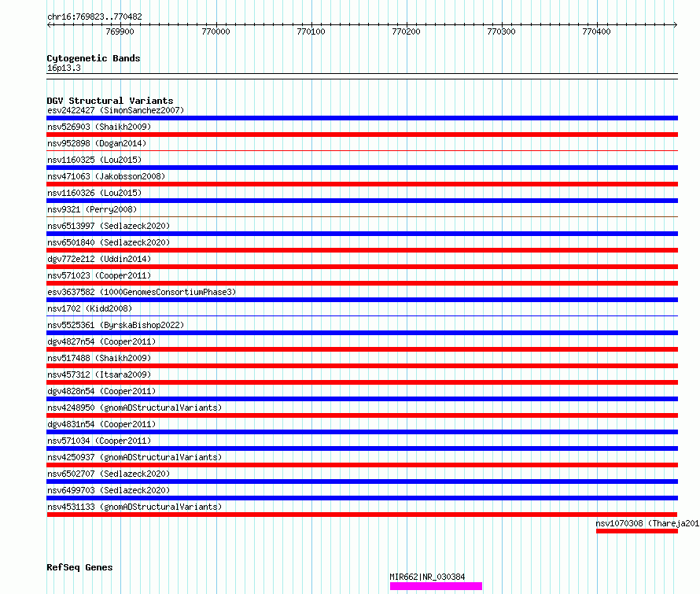This screenshot has width=700, height=594.
Task: Select the nsv526903 (Shaikh2009) variant label
Action: tap(99, 127)
